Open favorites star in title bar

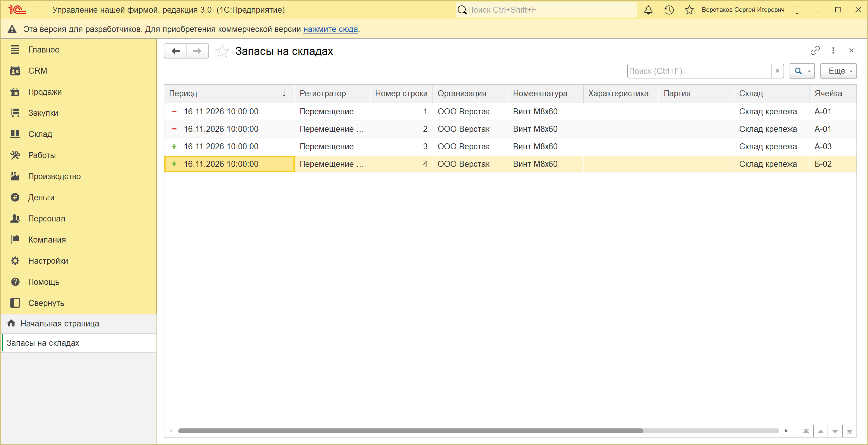689,10
